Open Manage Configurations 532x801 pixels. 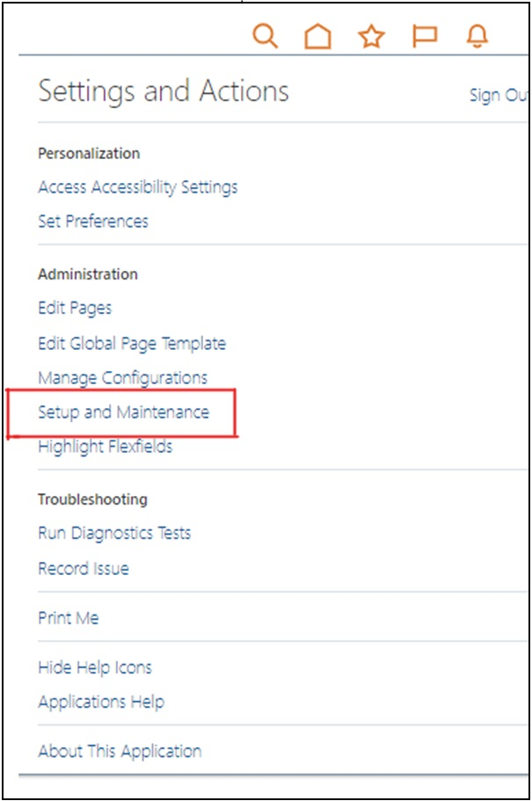click(x=122, y=377)
